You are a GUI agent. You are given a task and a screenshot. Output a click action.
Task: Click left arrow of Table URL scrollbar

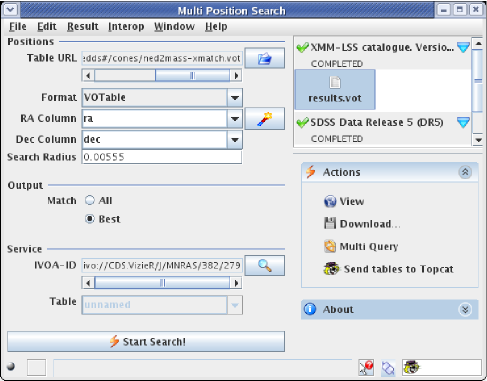(88, 76)
